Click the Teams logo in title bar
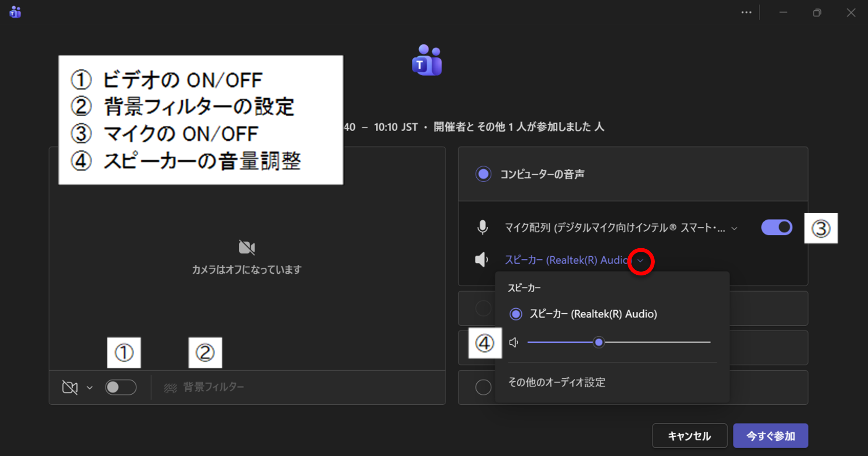The width and height of the screenshot is (868, 456). click(15, 12)
